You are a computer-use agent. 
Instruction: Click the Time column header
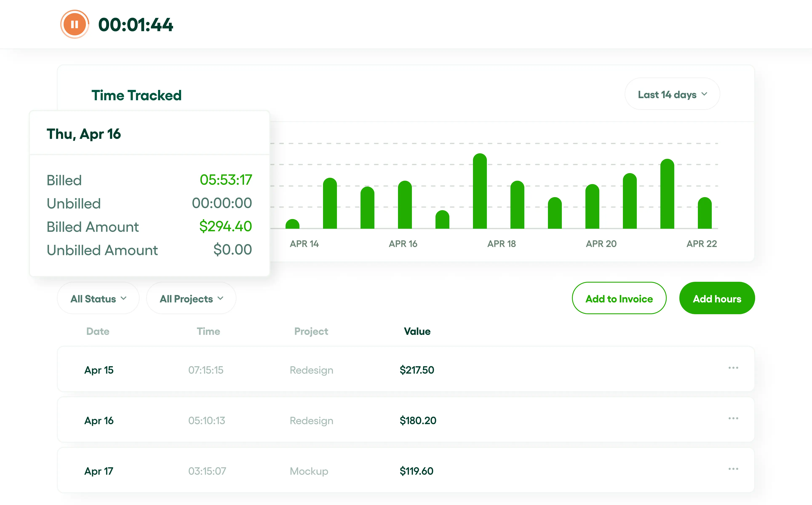[208, 331]
